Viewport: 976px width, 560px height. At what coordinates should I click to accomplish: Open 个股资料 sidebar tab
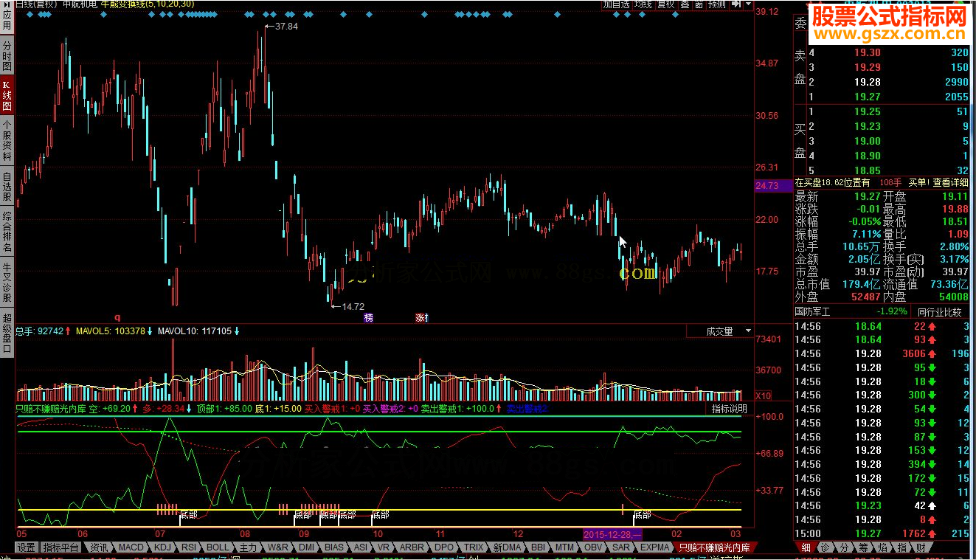[x=7, y=140]
